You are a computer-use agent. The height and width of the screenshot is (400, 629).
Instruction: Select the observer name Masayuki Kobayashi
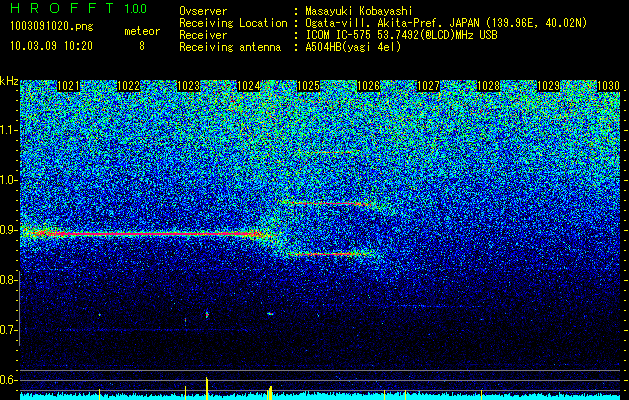pyautogui.click(x=359, y=11)
